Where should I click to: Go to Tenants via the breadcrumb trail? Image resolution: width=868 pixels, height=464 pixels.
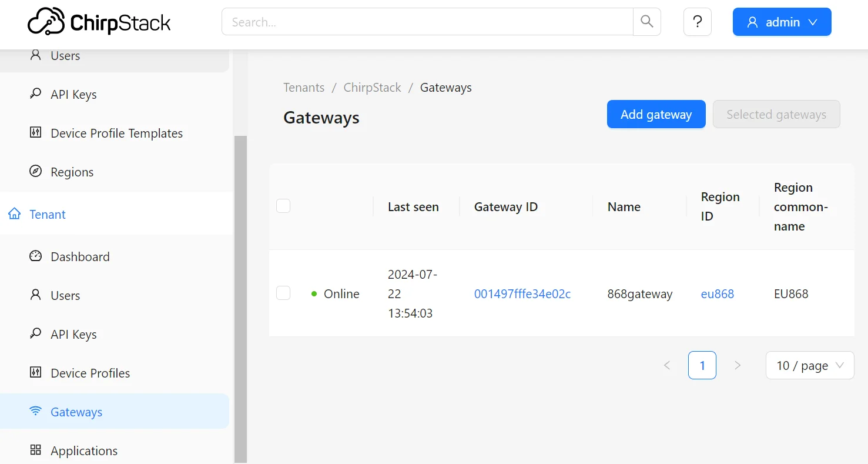coord(304,87)
